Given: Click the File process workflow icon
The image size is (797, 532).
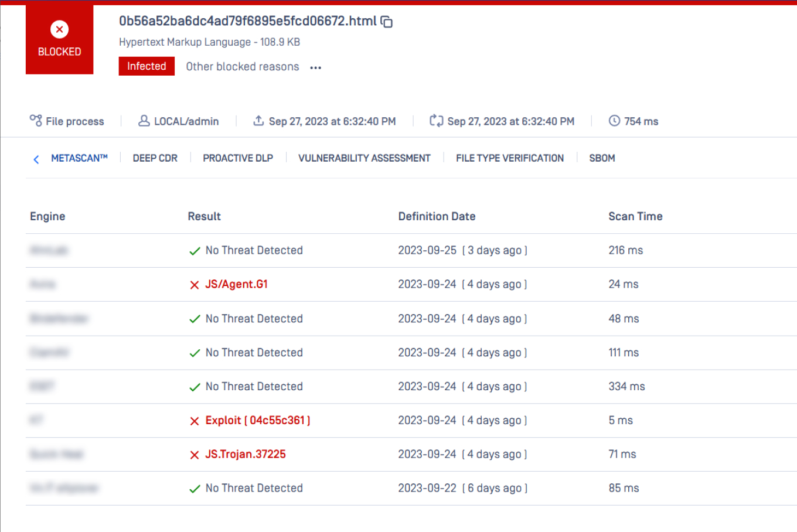Looking at the screenshot, I should [x=36, y=121].
